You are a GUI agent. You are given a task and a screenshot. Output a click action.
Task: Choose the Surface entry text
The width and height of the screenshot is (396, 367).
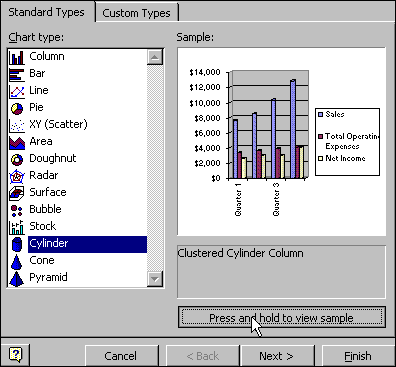[x=48, y=192]
